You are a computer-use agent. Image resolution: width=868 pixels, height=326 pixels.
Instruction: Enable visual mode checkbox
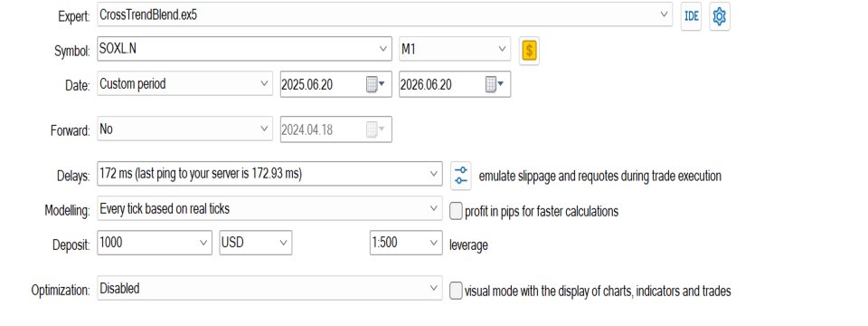coord(456,291)
